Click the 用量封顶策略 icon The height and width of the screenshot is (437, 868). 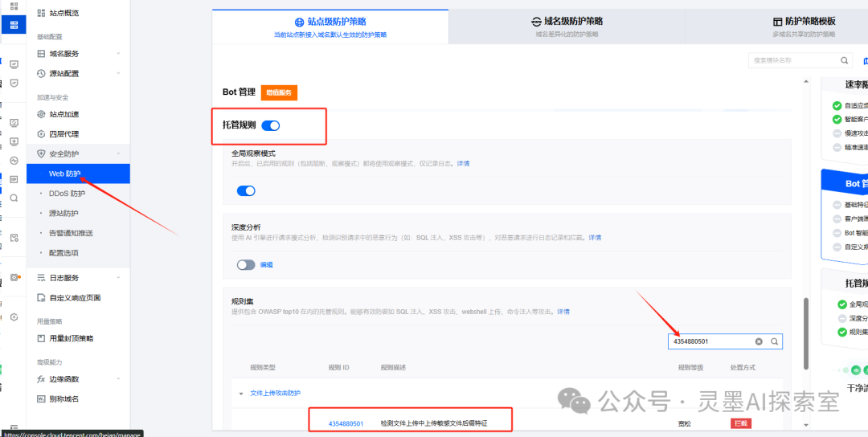(x=41, y=338)
